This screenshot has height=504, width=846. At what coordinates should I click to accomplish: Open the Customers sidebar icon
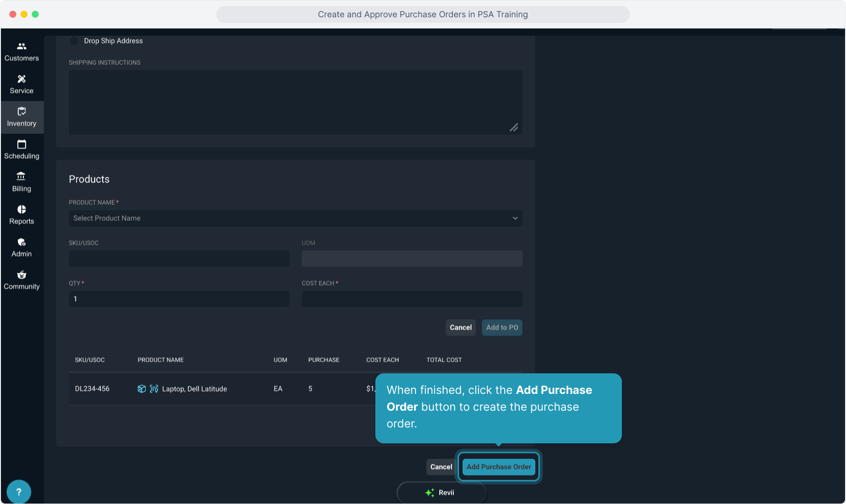(21, 47)
